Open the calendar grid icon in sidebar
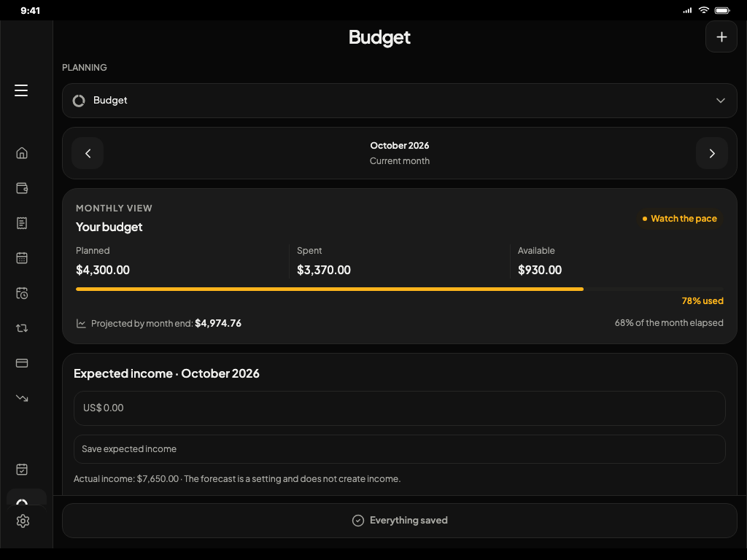 click(22, 257)
